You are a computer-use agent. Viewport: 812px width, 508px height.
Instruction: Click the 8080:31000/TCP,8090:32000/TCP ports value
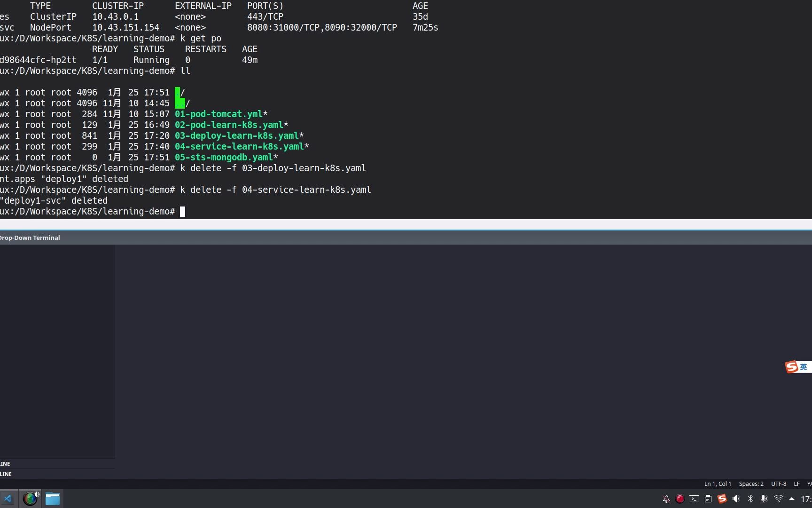[x=322, y=27]
